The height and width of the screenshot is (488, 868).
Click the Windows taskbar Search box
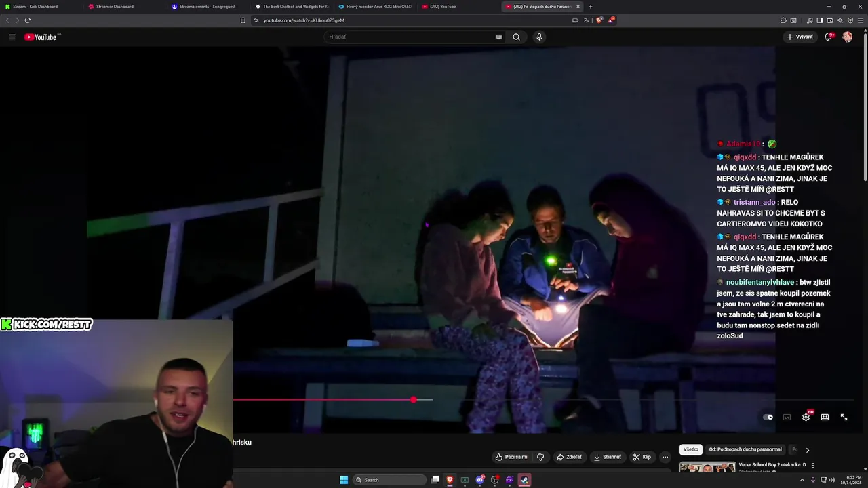coord(390,480)
